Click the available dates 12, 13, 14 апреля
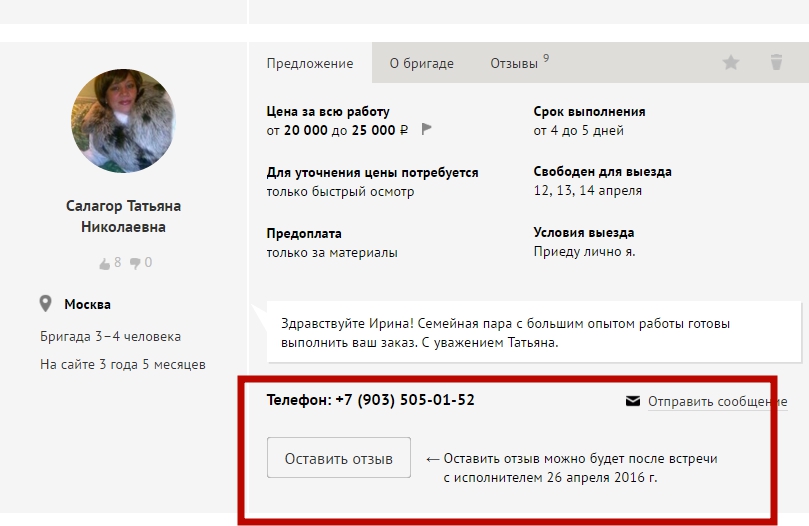The width and height of the screenshot is (809, 526). 587,190
